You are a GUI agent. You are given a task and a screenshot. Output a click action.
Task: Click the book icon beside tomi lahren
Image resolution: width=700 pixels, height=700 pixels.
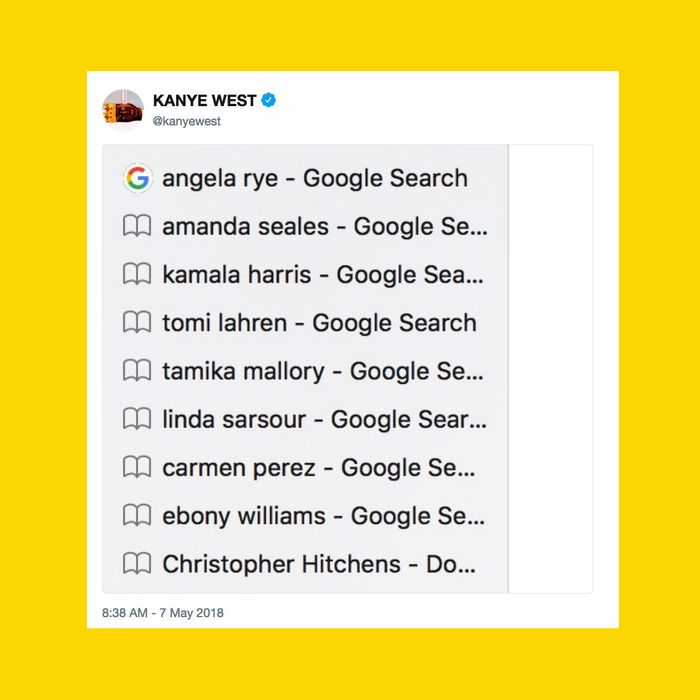137,322
